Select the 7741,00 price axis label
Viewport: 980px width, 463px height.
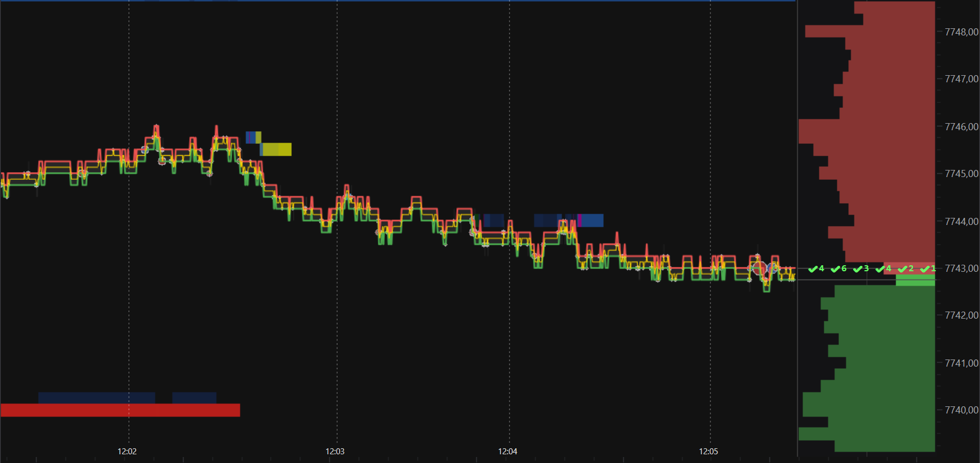click(961, 363)
